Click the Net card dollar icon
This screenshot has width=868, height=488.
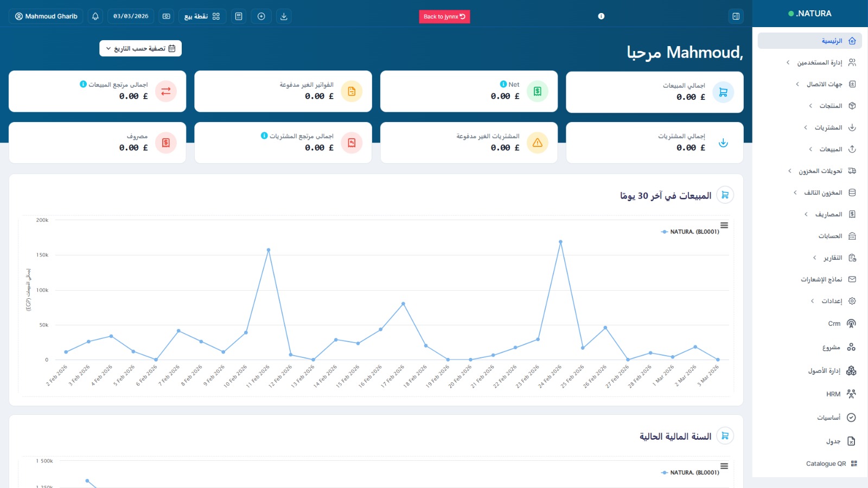tap(537, 91)
